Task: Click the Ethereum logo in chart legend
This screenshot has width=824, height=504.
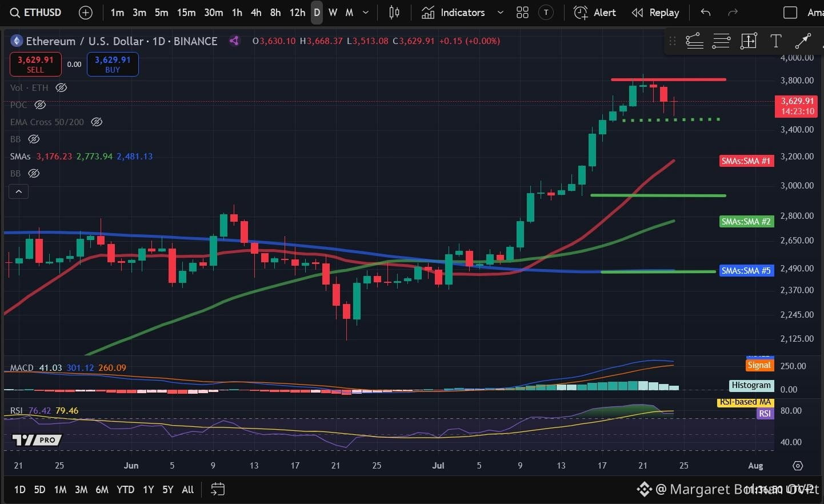Action: (17, 41)
